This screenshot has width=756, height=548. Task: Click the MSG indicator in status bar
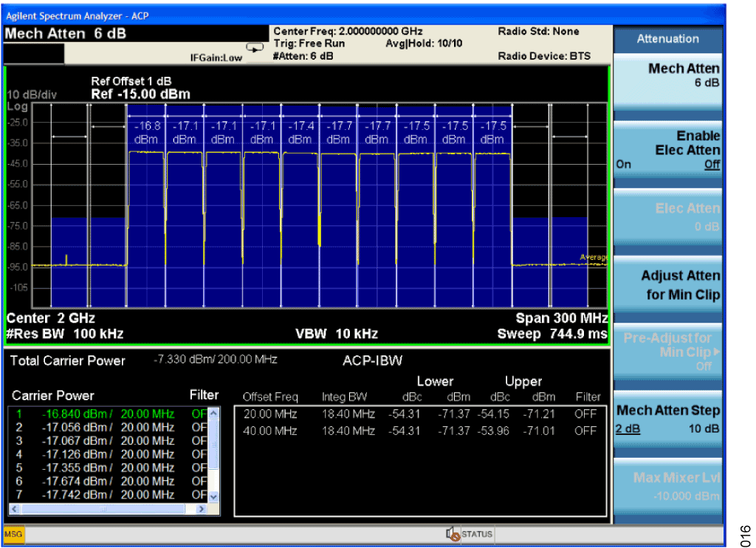pyautogui.click(x=13, y=535)
